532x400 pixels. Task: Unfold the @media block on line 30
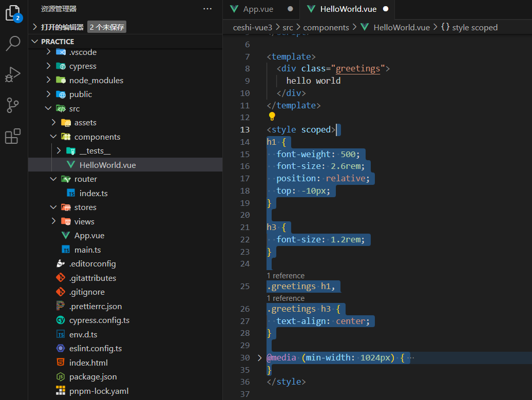(259, 357)
